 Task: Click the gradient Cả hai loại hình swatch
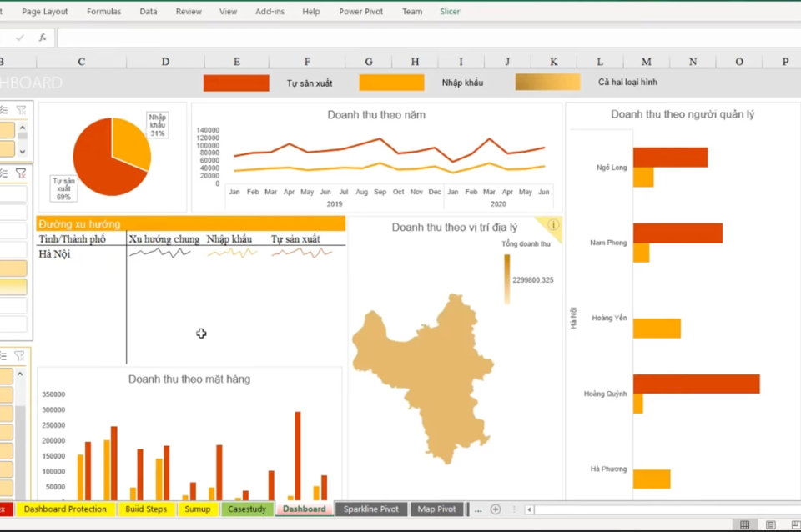[x=547, y=82]
